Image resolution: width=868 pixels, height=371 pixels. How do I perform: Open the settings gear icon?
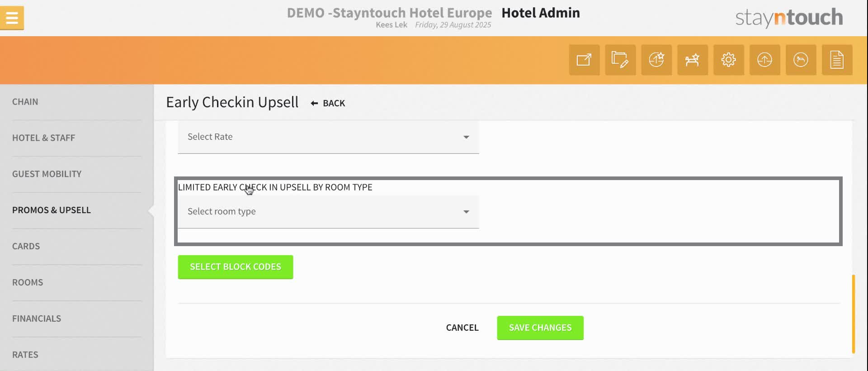point(729,60)
